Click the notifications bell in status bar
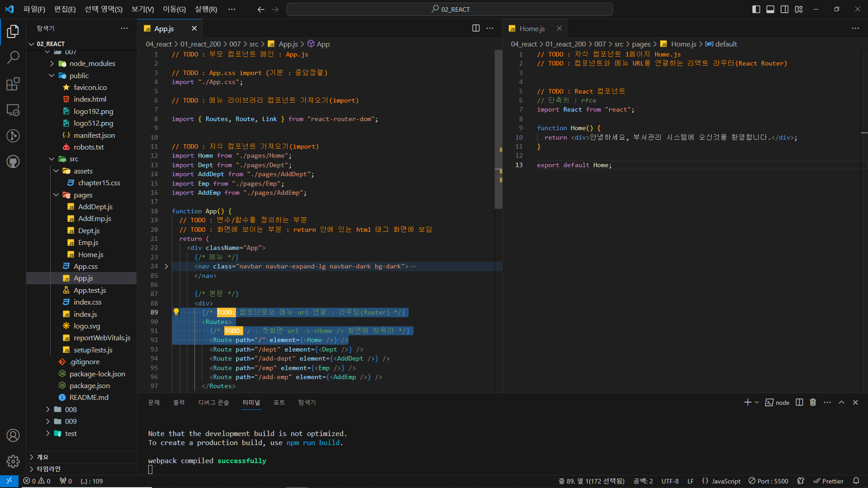868x488 pixels. 856,481
